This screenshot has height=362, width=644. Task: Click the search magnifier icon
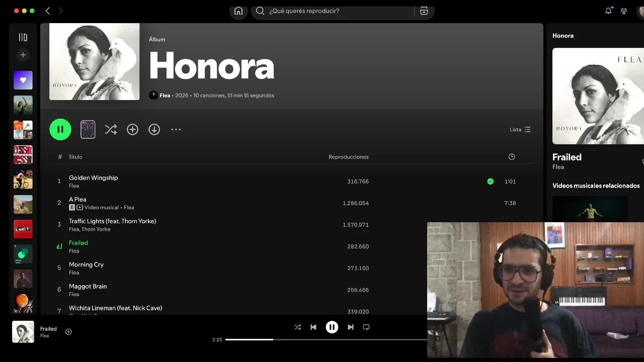(260, 11)
